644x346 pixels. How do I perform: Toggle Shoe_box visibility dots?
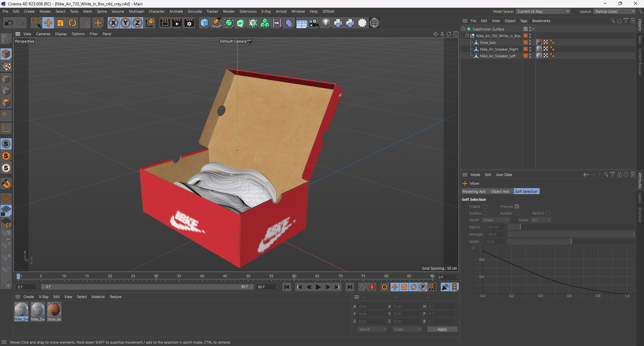click(530, 43)
